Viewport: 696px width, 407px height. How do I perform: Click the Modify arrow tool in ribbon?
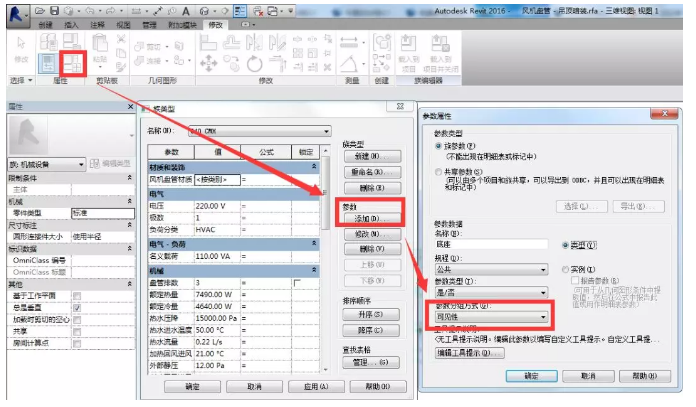(21, 43)
